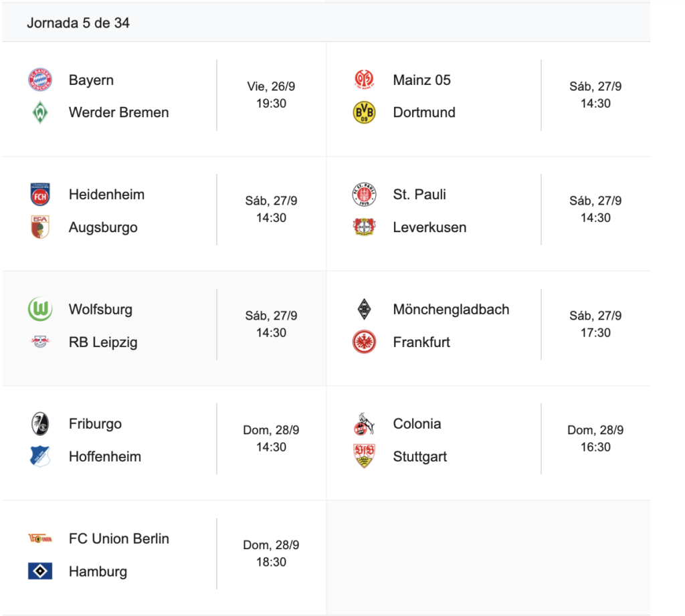Click the Jornada 5 de 34 header
The height and width of the screenshot is (616, 685).
pyautogui.click(x=78, y=23)
